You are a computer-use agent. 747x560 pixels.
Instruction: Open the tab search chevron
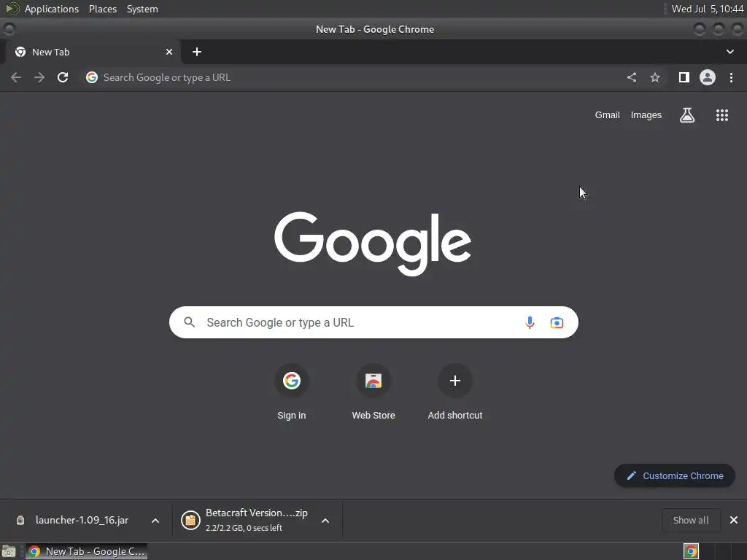(729, 52)
